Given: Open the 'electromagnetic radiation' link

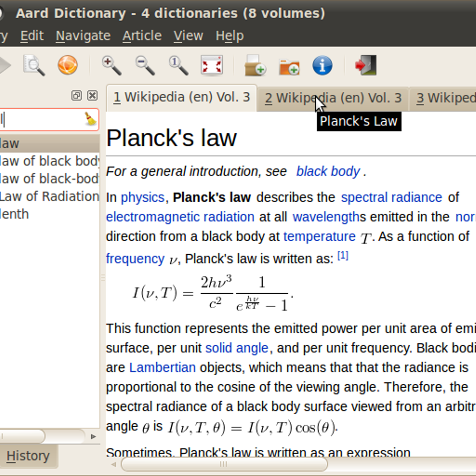Looking at the screenshot, I should click(x=180, y=217).
